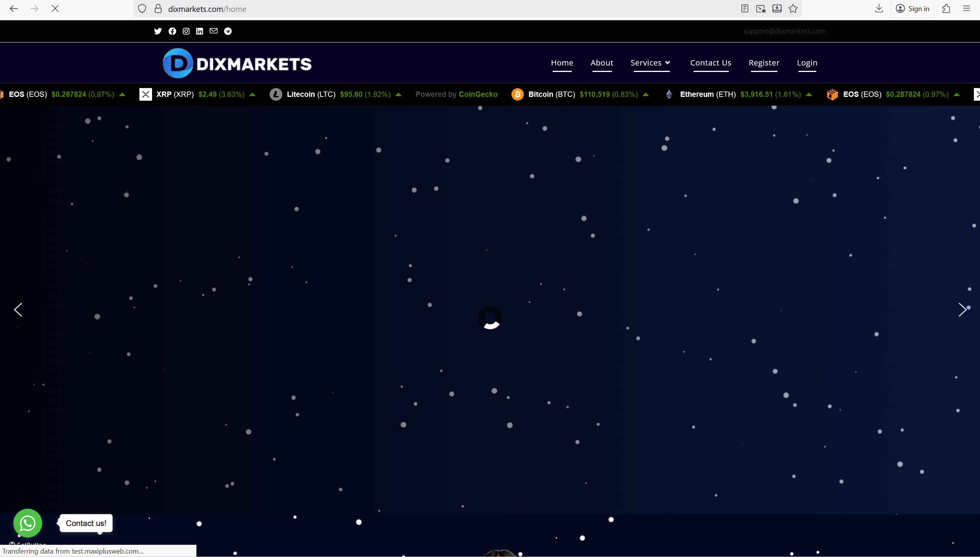980x557 pixels.
Task: Stop page loading with X button
Action: click(x=55, y=8)
